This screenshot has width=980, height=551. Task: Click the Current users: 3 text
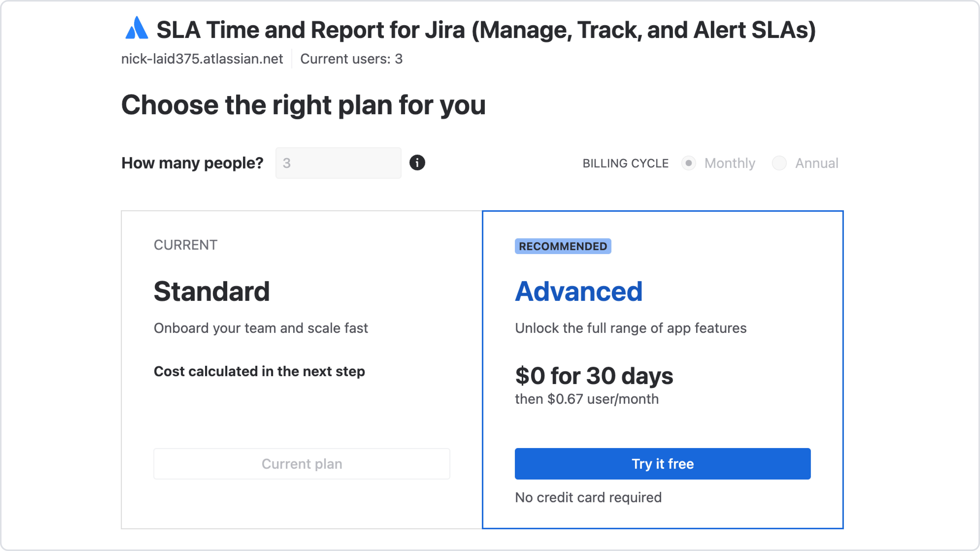point(351,59)
